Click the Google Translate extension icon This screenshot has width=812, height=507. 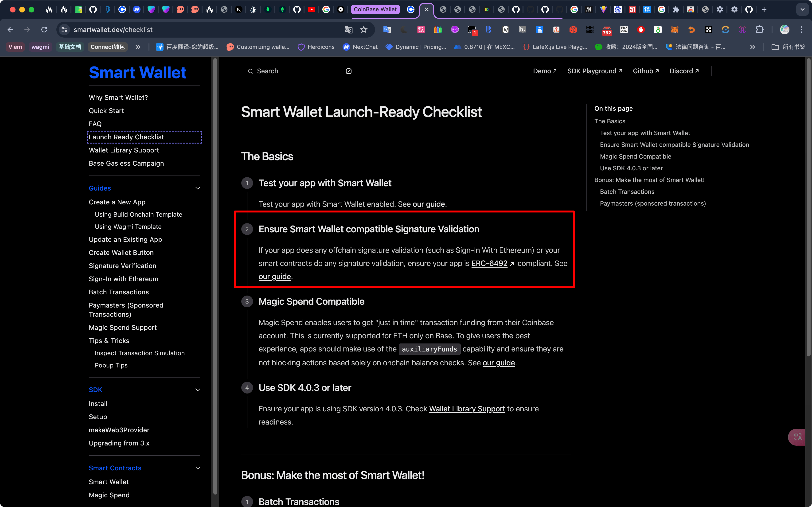[387, 30]
